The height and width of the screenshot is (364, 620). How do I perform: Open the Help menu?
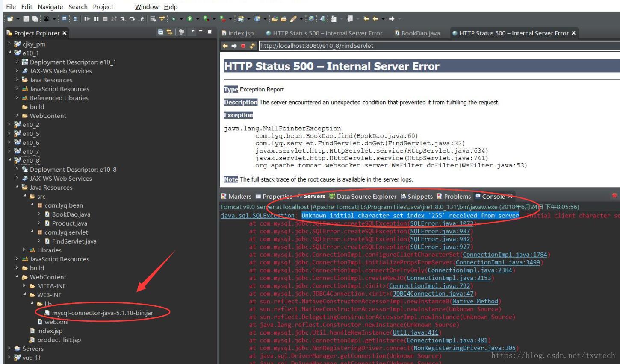[x=171, y=6]
